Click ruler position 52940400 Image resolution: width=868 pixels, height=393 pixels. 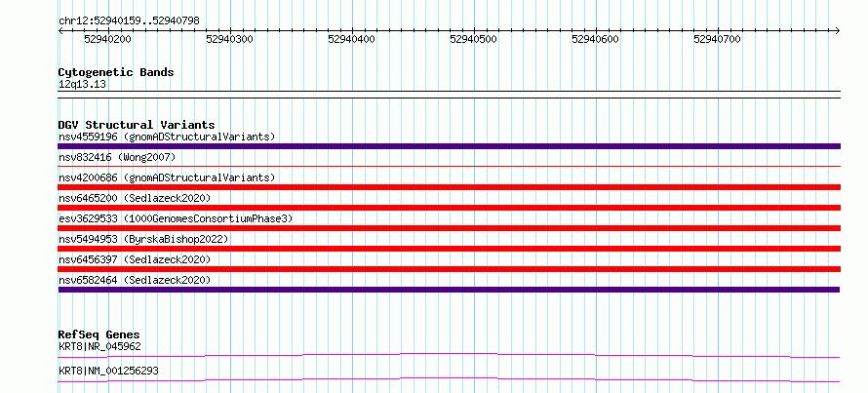pyautogui.click(x=351, y=39)
